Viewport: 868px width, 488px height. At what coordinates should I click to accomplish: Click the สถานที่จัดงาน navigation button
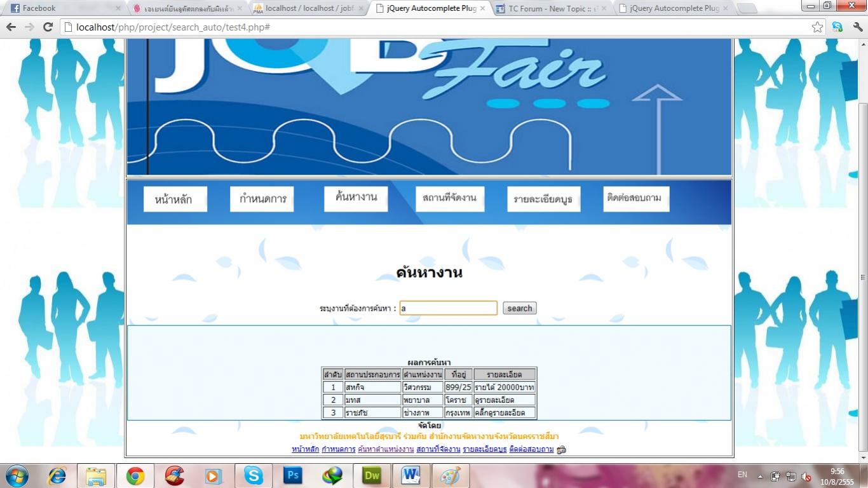pyautogui.click(x=450, y=199)
